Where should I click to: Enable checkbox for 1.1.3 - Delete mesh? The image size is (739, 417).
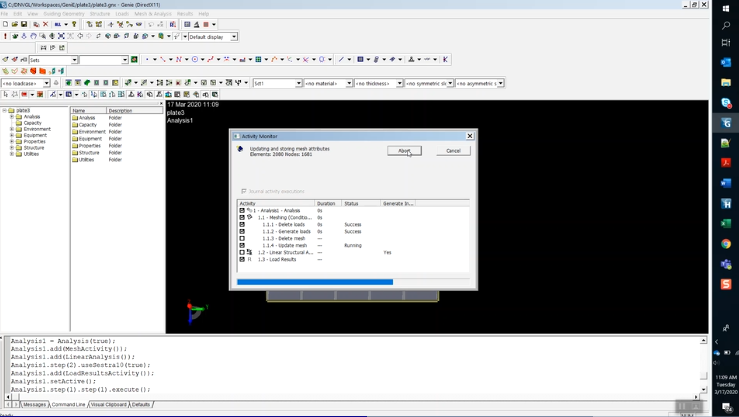click(x=242, y=238)
